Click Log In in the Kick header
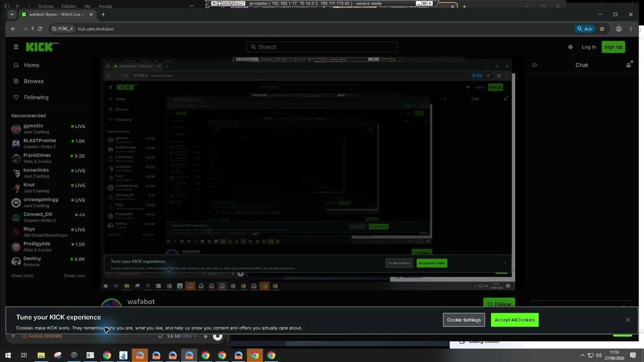The height and width of the screenshot is (362, 644). click(x=589, y=47)
